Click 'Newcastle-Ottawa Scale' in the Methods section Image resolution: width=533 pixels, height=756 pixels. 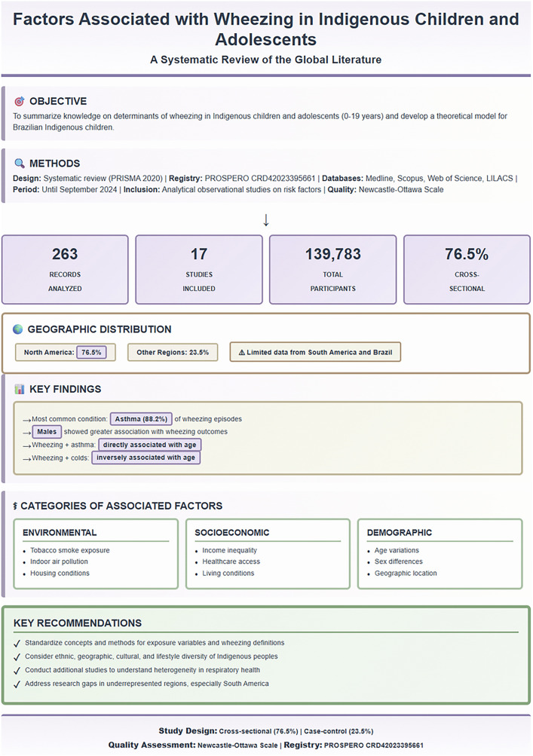(401, 189)
